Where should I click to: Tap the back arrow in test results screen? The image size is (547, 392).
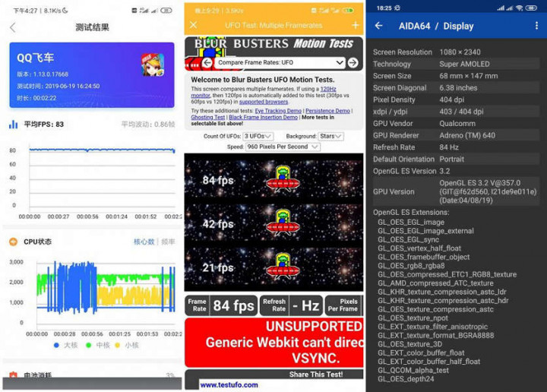coord(13,27)
